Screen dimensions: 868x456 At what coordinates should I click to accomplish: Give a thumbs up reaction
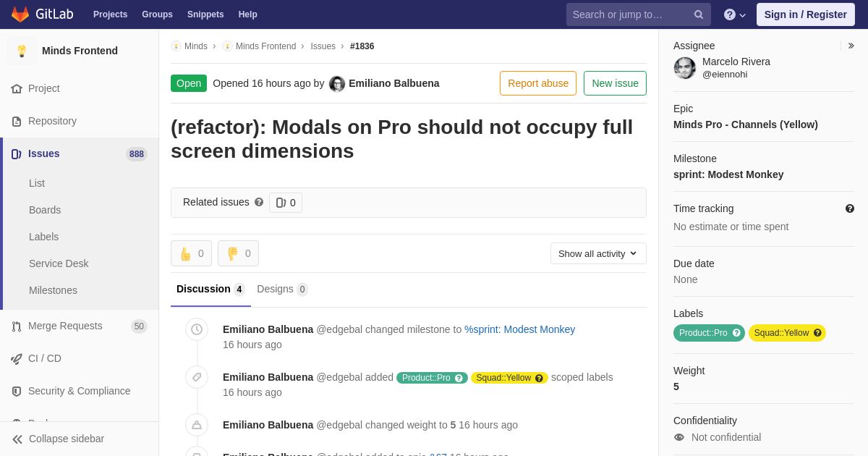coord(191,253)
